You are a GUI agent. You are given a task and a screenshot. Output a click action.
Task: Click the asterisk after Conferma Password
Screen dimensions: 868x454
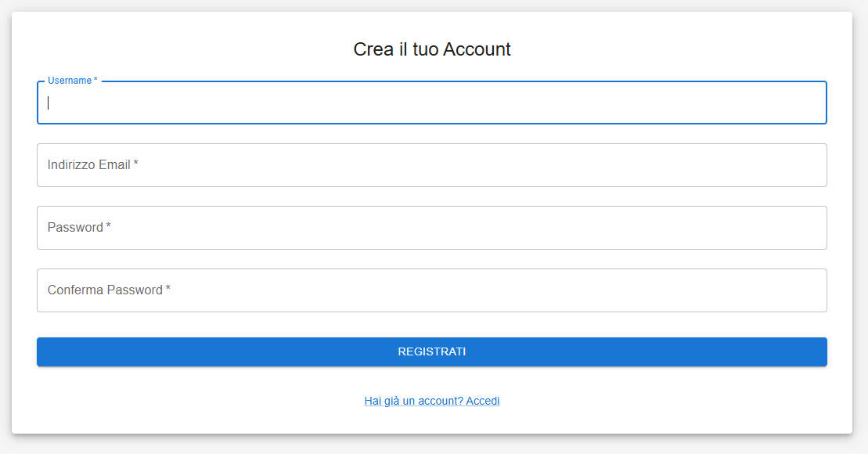point(167,289)
